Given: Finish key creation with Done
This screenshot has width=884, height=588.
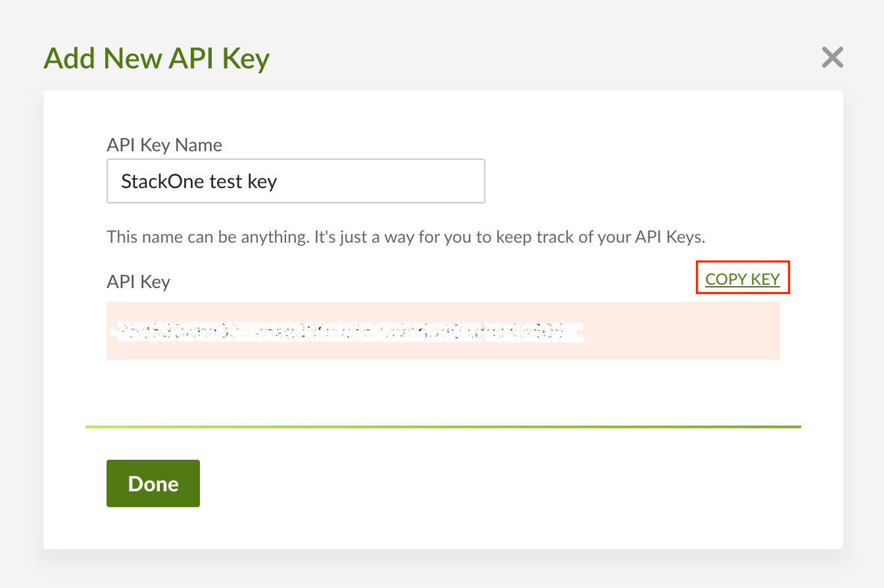Looking at the screenshot, I should [x=153, y=483].
